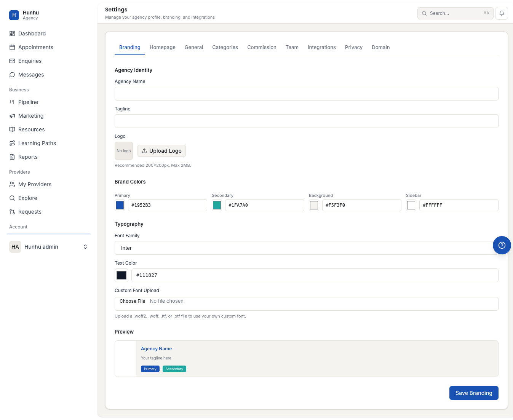
Task: Open Enquiries in sidebar
Action: point(49,61)
